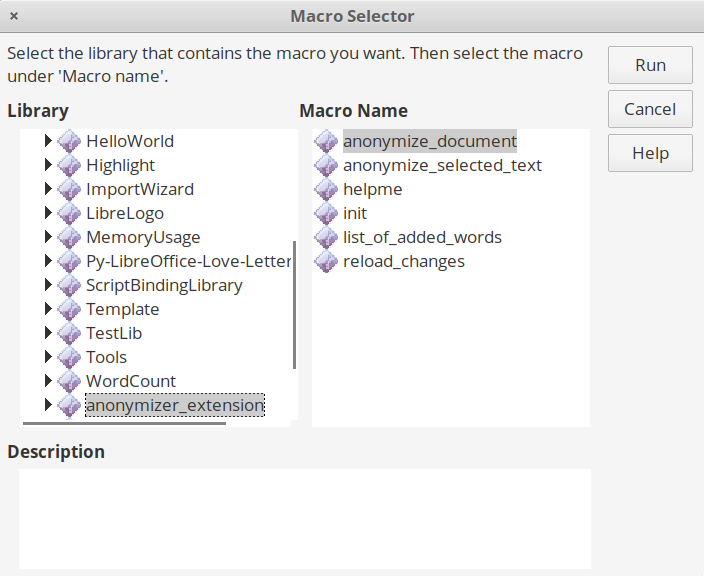The image size is (704, 576).
Task: Expand the MemoryUsage library arrow
Action: tap(48, 237)
